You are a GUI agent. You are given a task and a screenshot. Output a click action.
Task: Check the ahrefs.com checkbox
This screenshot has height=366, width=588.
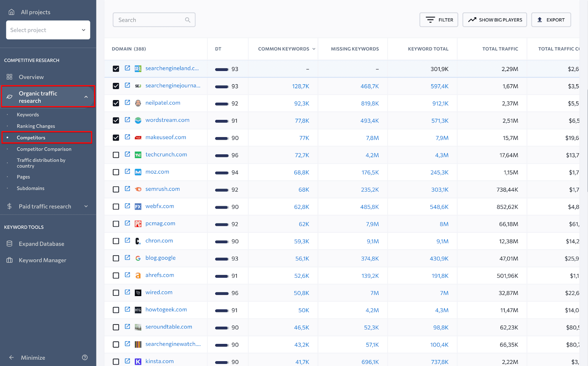[x=116, y=276]
